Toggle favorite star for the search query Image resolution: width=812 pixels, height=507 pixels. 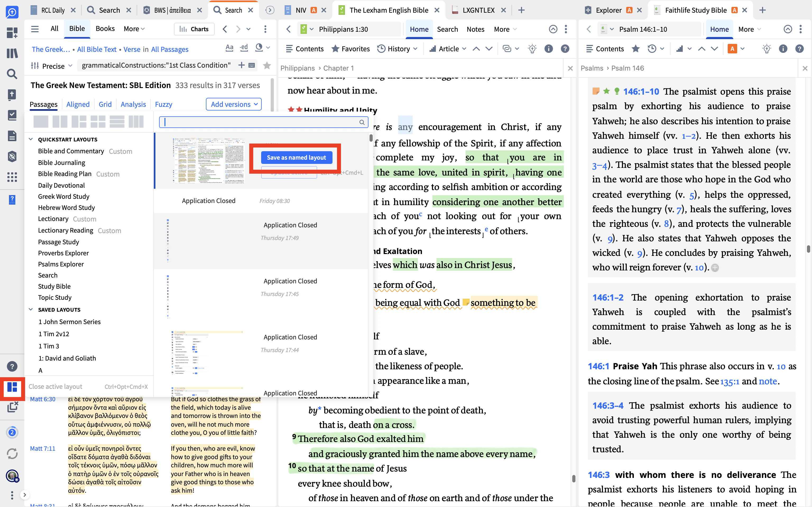pos(267,65)
